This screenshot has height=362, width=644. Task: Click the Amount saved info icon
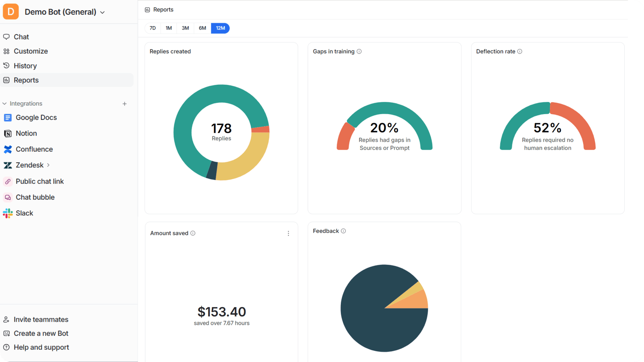click(x=193, y=233)
